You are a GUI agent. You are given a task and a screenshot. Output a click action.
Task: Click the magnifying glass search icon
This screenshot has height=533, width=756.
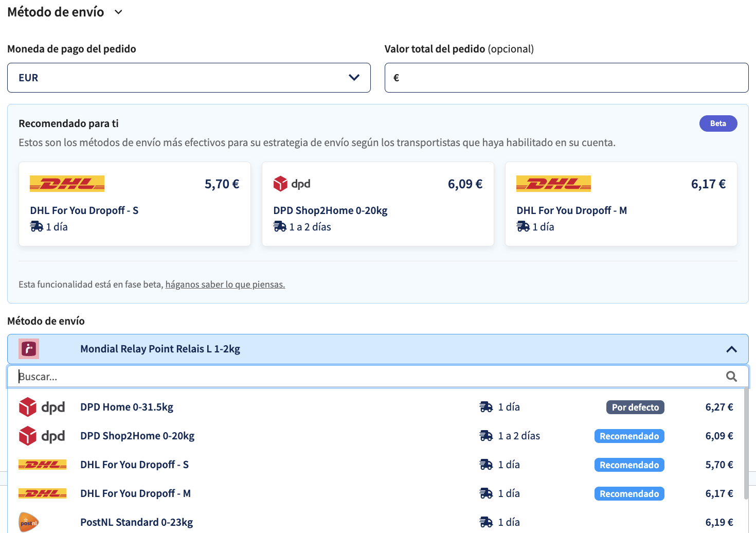tap(731, 377)
